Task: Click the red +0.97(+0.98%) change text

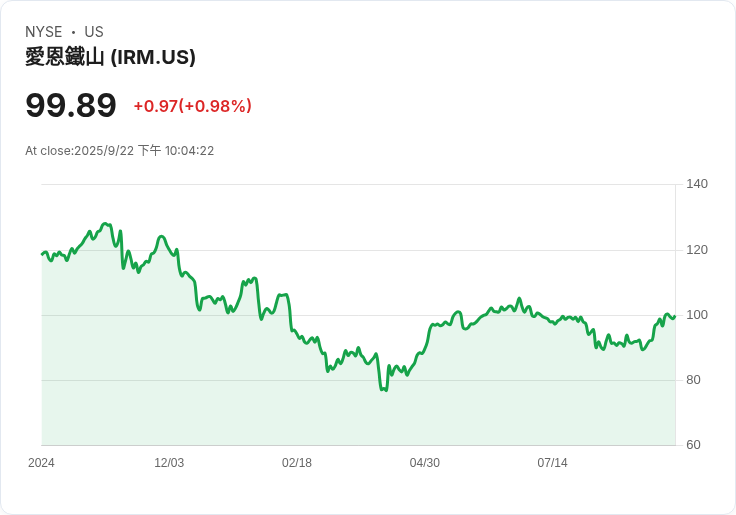Action: tap(193, 106)
